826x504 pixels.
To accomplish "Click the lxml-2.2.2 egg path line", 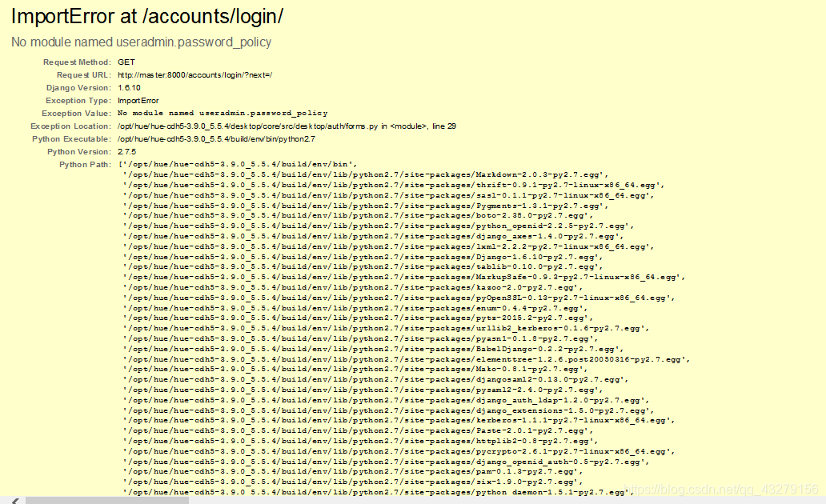I will (388, 246).
